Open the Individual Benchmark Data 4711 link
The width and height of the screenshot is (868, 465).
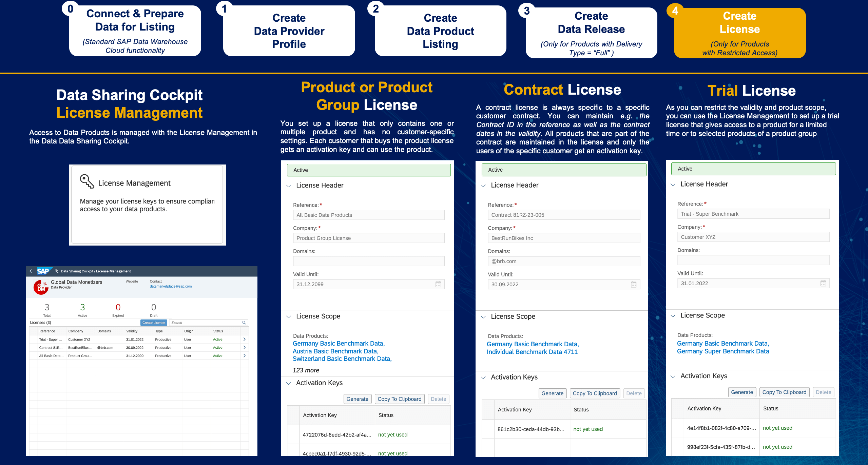(x=532, y=352)
